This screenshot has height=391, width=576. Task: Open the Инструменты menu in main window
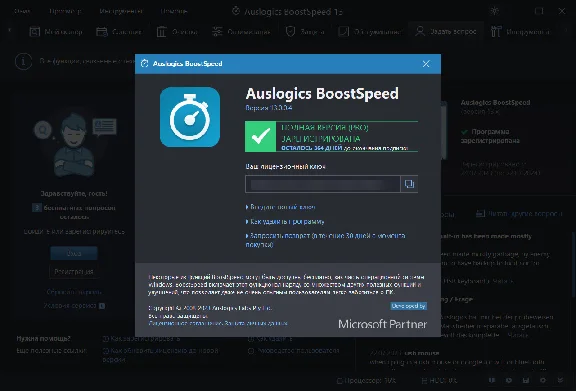[120, 11]
